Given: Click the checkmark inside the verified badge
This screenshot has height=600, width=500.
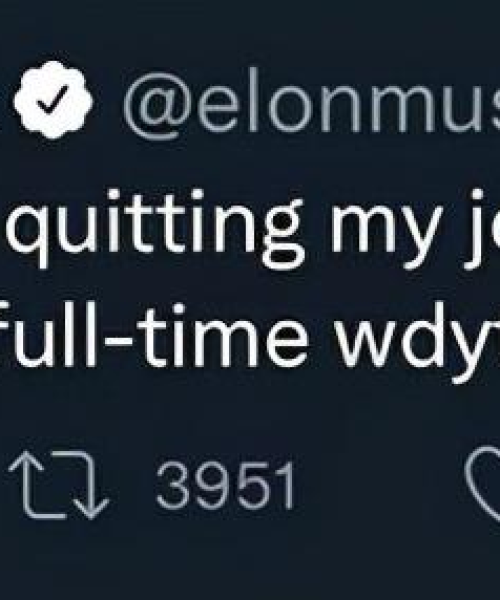Looking at the screenshot, I should 53,99.
